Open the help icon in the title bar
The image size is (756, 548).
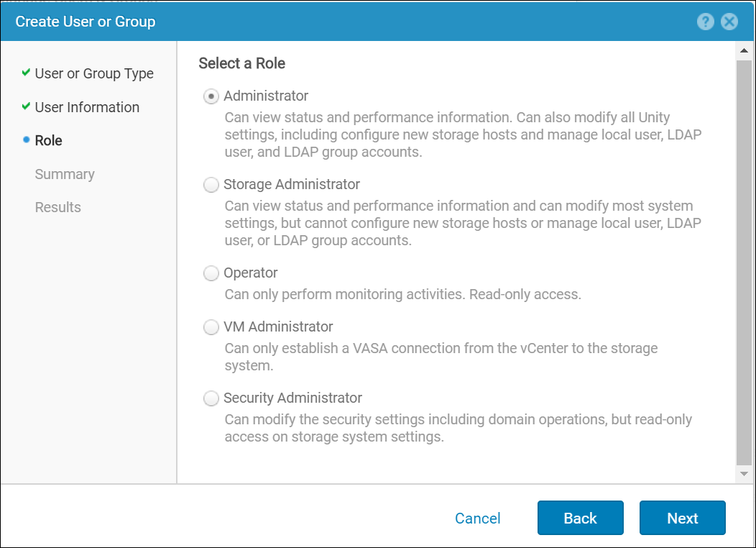pyautogui.click(x=705, y=22)
